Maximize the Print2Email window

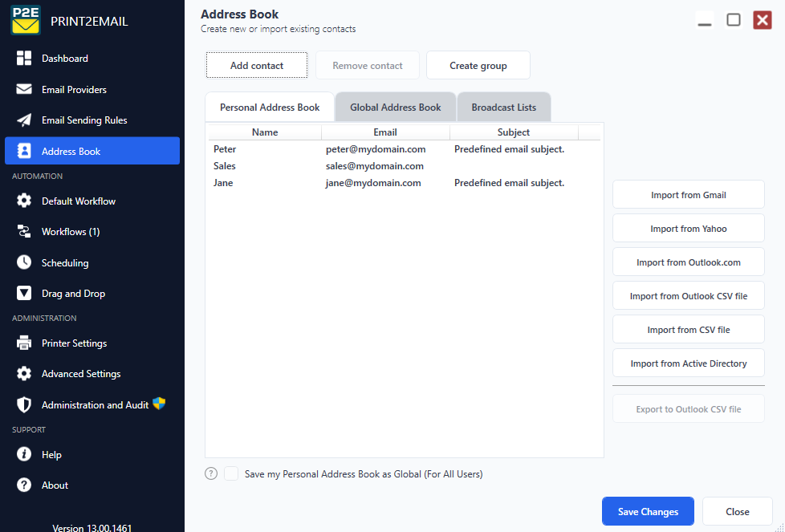pyautogui.click(x=734, y=20)
